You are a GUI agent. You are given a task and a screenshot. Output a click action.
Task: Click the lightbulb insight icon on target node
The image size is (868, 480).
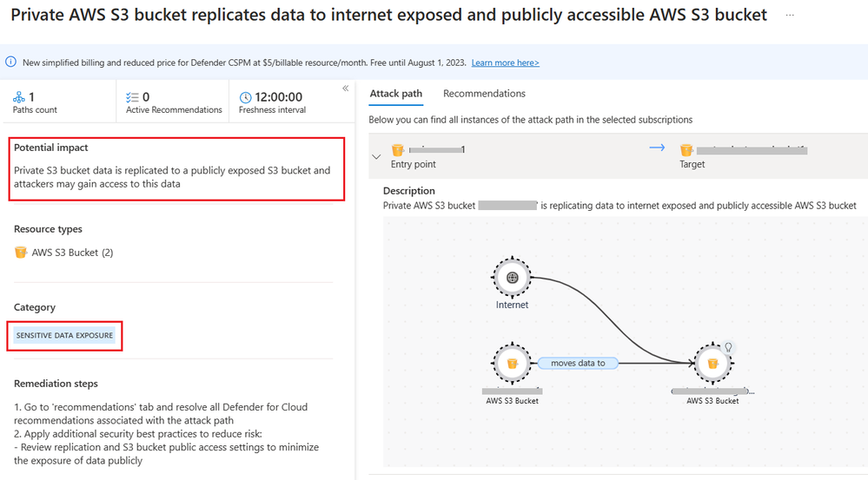729,347
